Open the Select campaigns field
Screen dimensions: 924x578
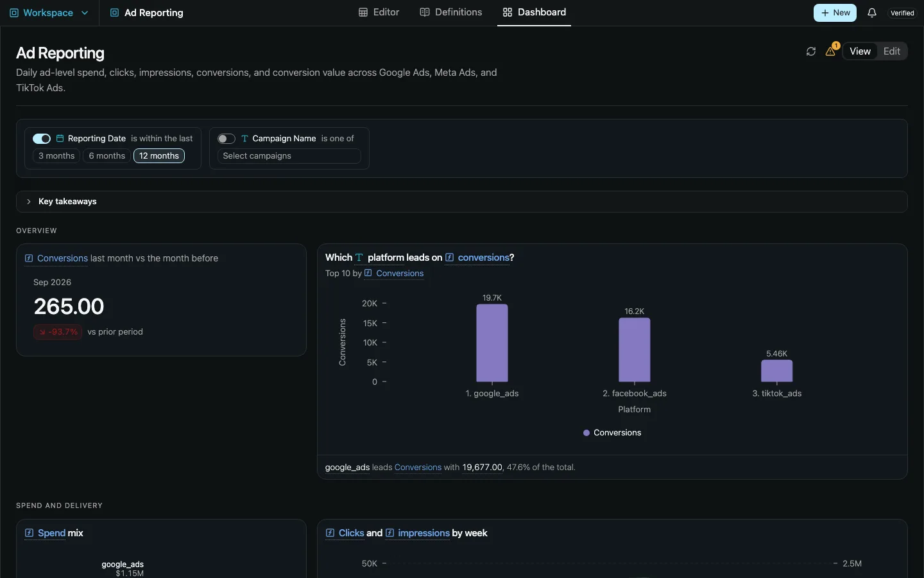pos(289,156)
